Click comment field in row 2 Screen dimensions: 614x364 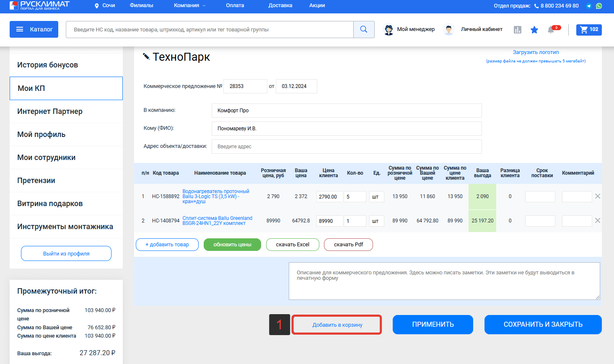coord(577,221)
